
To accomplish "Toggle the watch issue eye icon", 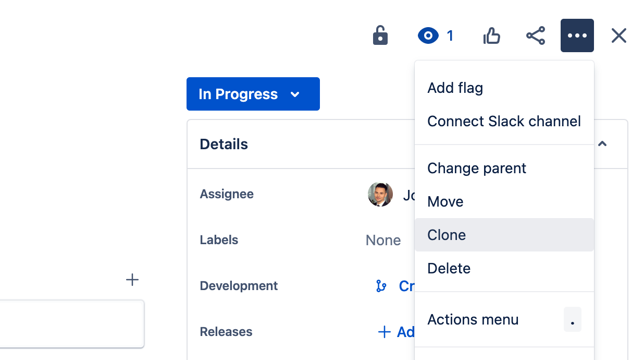I will click(x=428, y=36).
